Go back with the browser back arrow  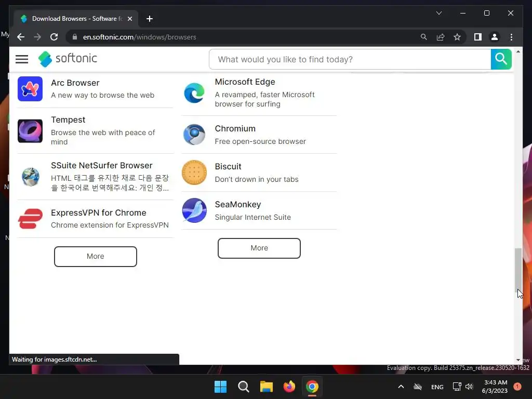pyautogui.click(x=21, y=37)
